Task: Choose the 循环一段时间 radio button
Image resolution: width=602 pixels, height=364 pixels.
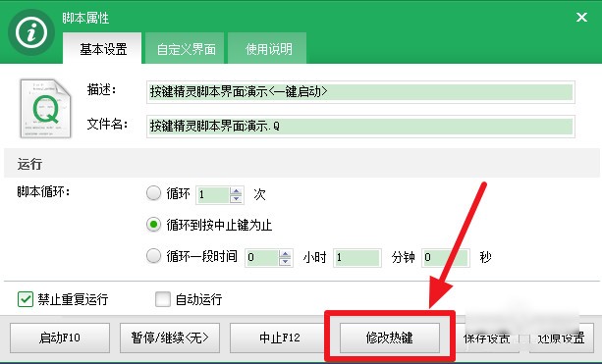Action: pyautogui.click(x=153, y=256)
